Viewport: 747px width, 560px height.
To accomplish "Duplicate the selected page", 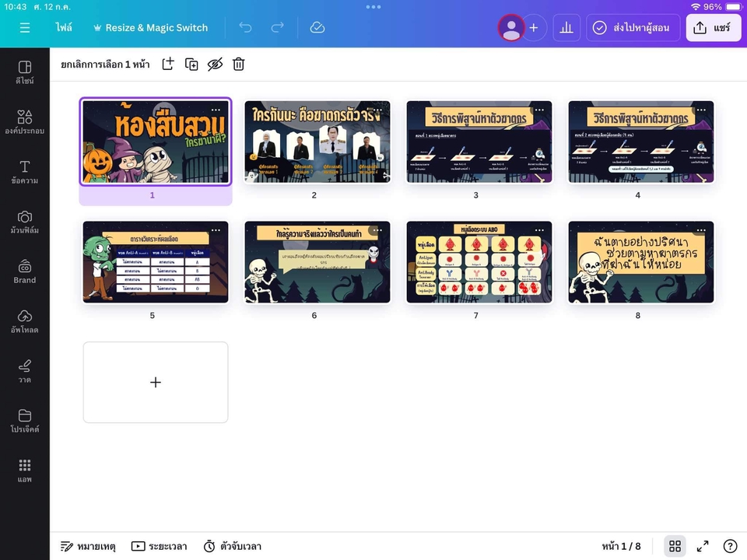I will tap(191, 65).
